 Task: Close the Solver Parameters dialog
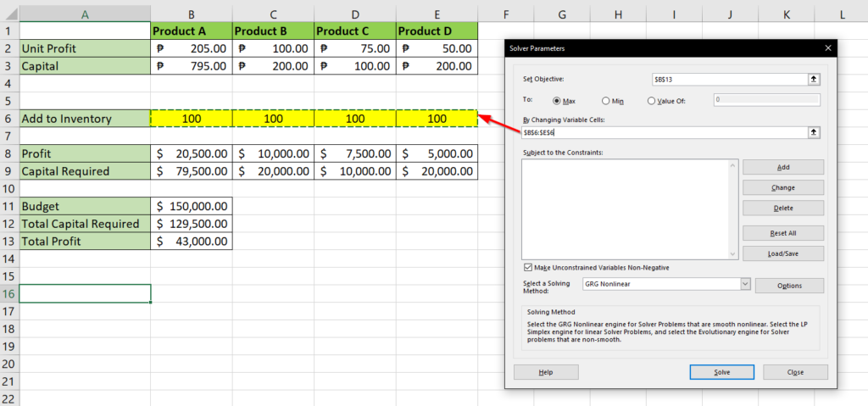coord(827,48)
